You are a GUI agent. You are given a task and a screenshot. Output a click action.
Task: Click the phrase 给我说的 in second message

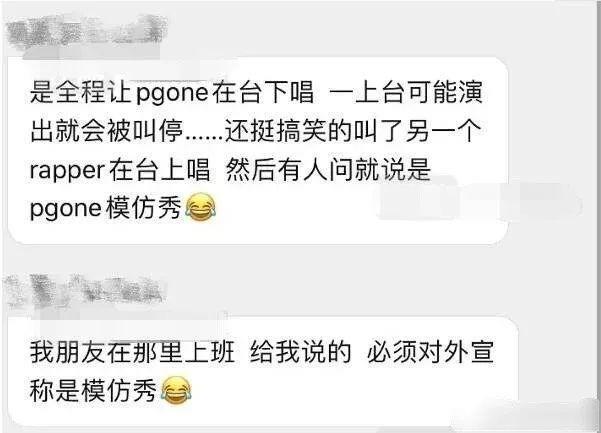[301, 353]
